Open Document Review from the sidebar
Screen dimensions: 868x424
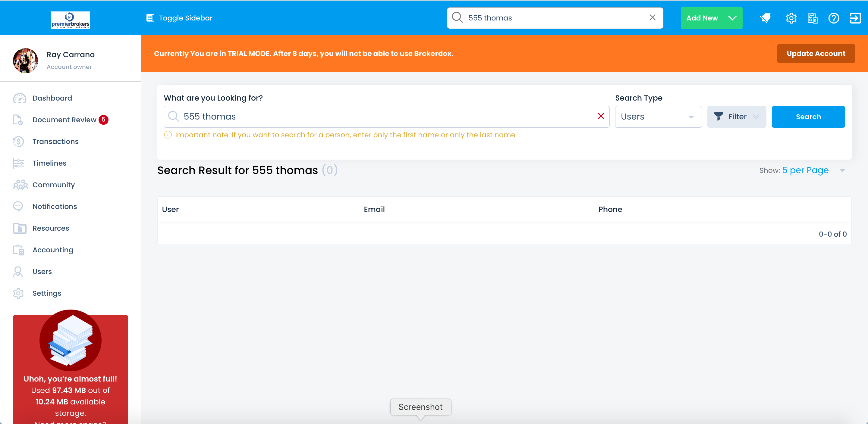click(x=64, y=120)
